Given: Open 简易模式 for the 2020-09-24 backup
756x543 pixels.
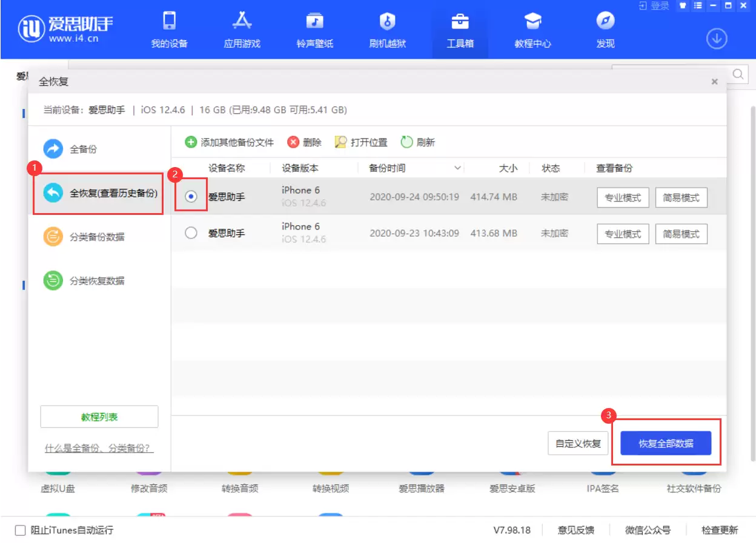Looking at the screenshot, I should pyautogui.click(x=681, y=197).
